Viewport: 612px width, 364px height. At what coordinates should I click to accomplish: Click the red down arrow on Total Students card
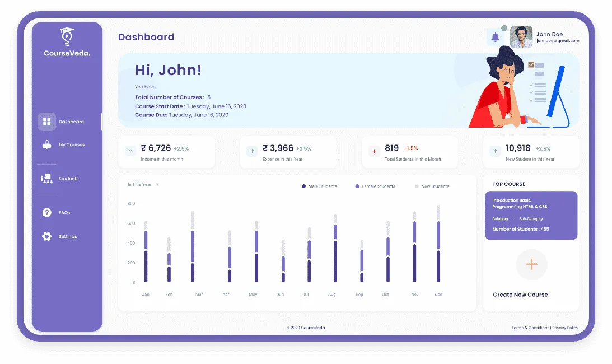(374, 151)
